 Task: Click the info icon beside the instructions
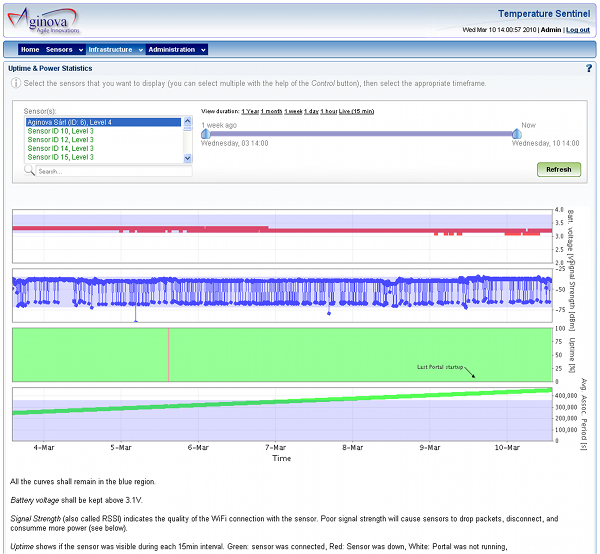(x=15, y=83)
